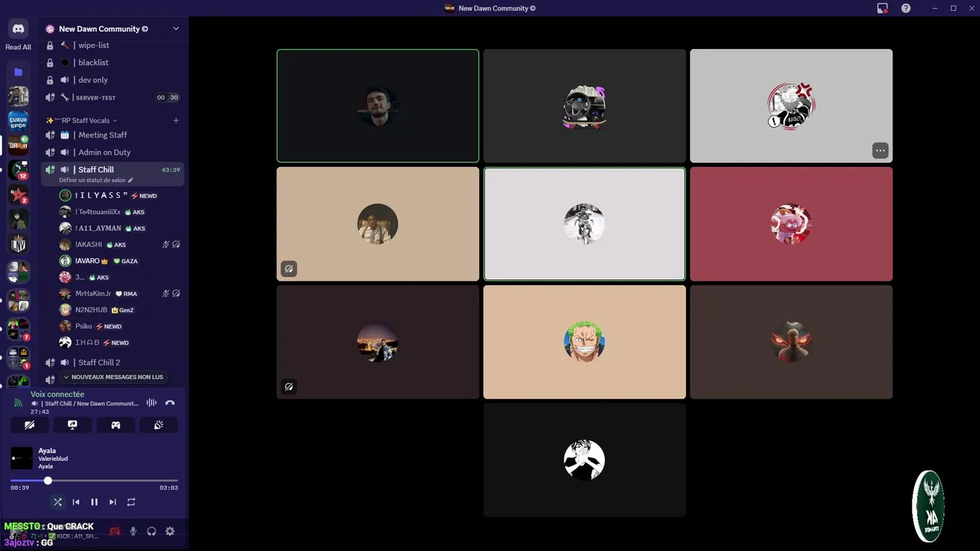Skip to previous track
980x551 pixels.
tap(76, 502)
